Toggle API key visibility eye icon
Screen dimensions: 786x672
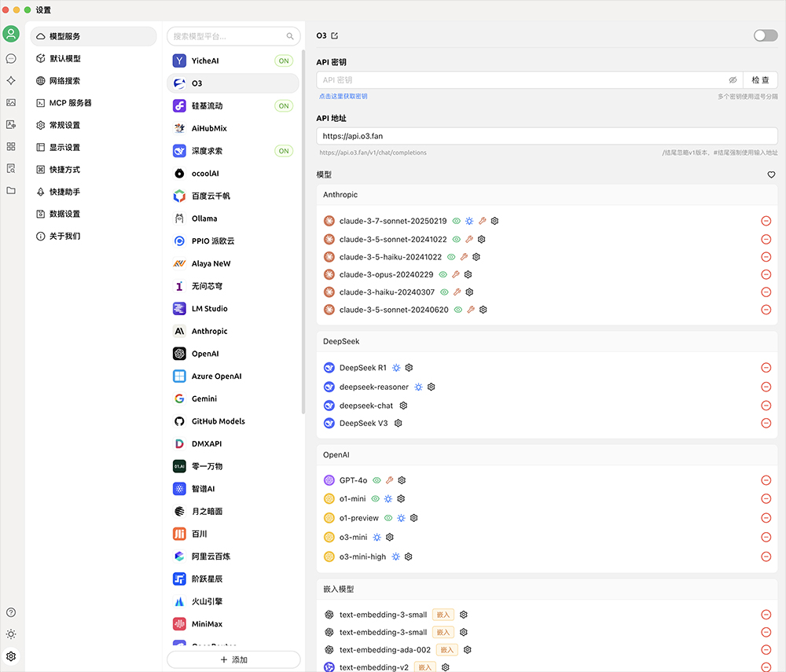(x=733, y=80)
